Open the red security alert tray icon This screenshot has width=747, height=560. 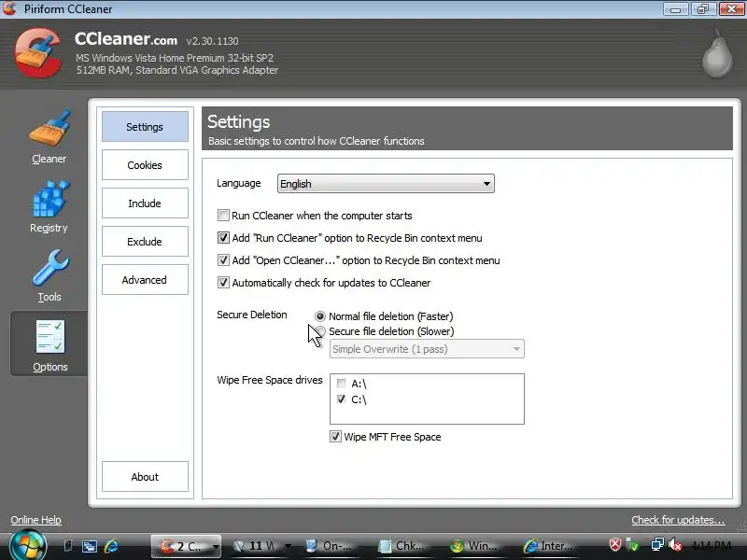(615, 544)
